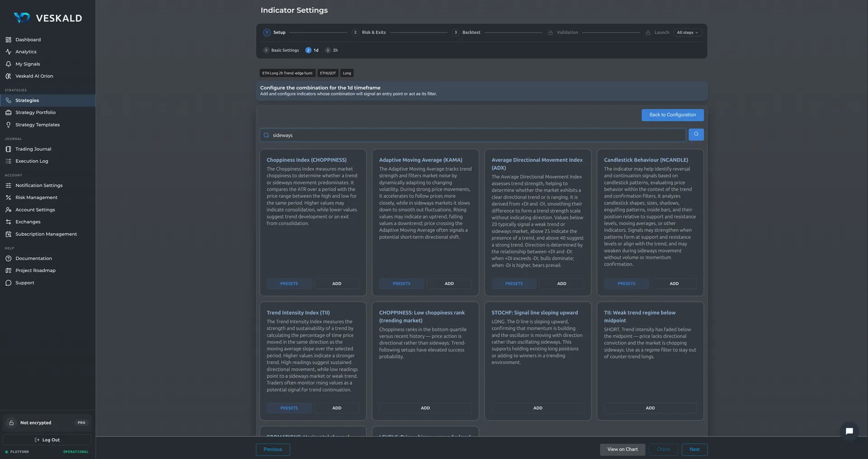
Task: Click the Strategies sidebar icon
Action: [x=8, y=100]
